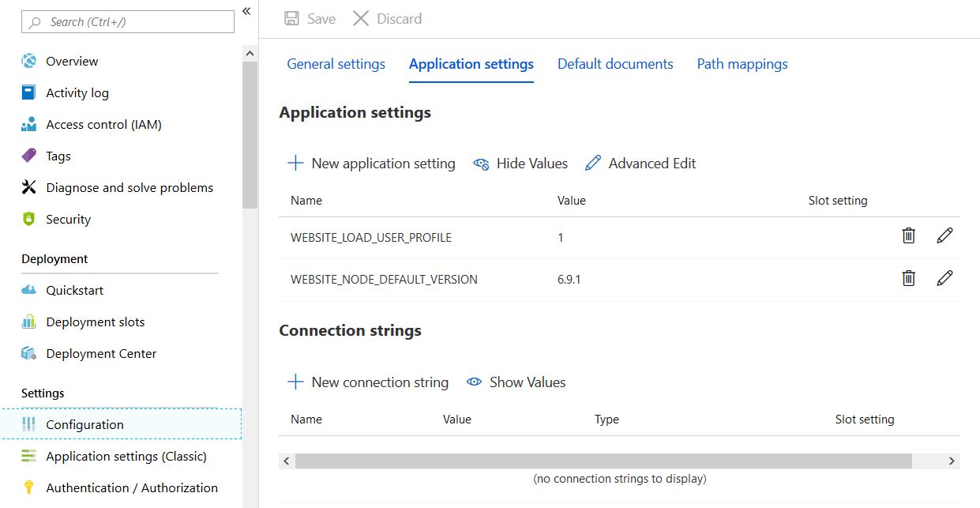
Task: Click the portal search field
Action: point(126,21)
